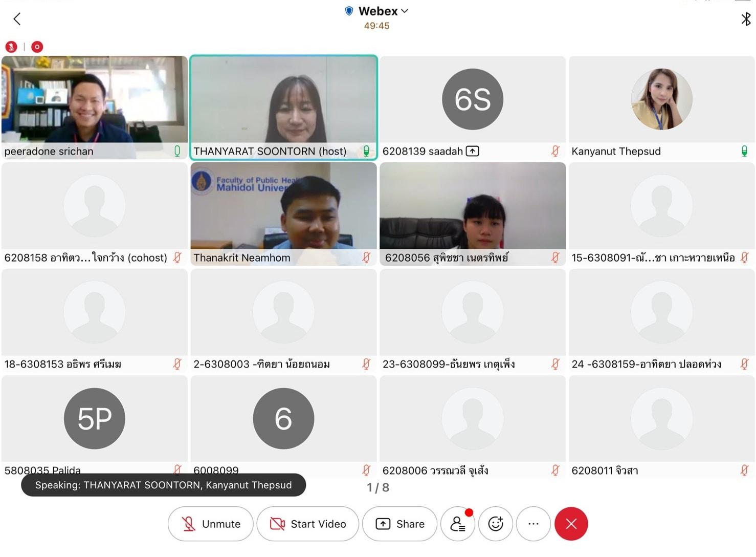Select the 6208006 participant tile
This screenshot has height=557, width=756.
473,427
